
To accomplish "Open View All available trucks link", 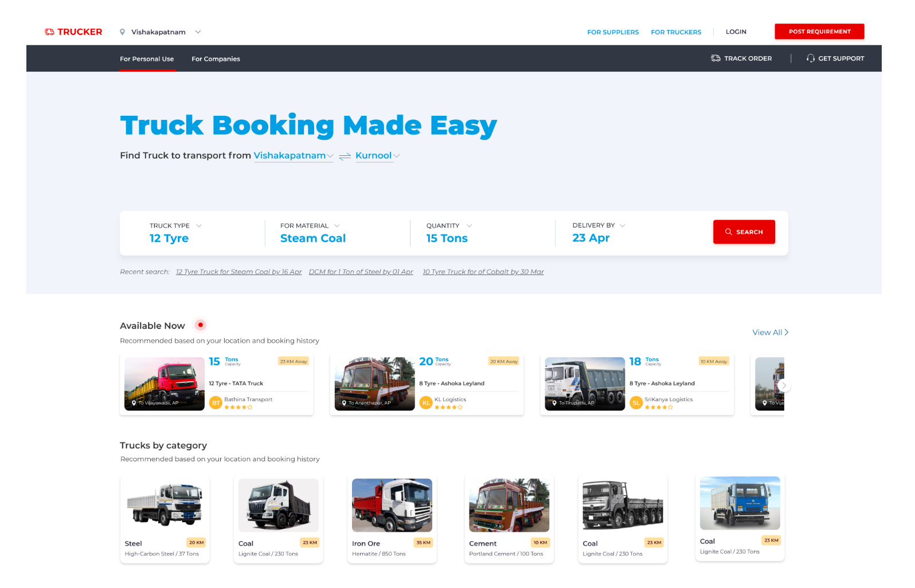I will pos(770,332).
